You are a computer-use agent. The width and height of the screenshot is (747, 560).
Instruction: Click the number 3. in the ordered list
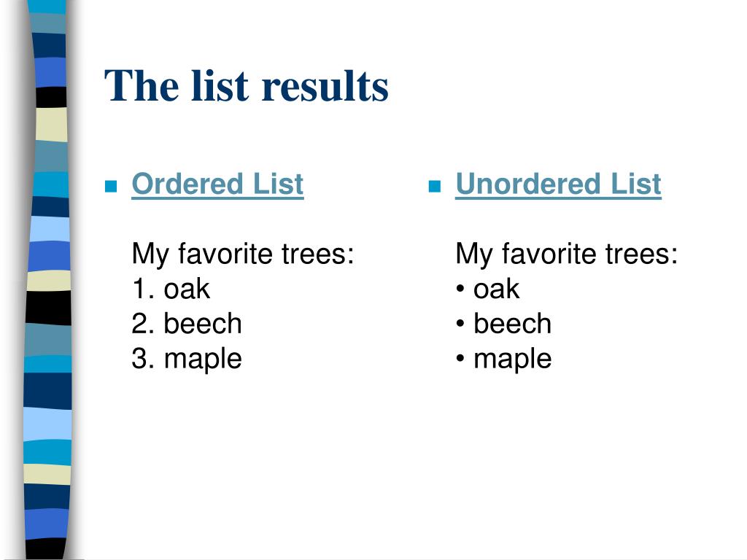(143, 359)
